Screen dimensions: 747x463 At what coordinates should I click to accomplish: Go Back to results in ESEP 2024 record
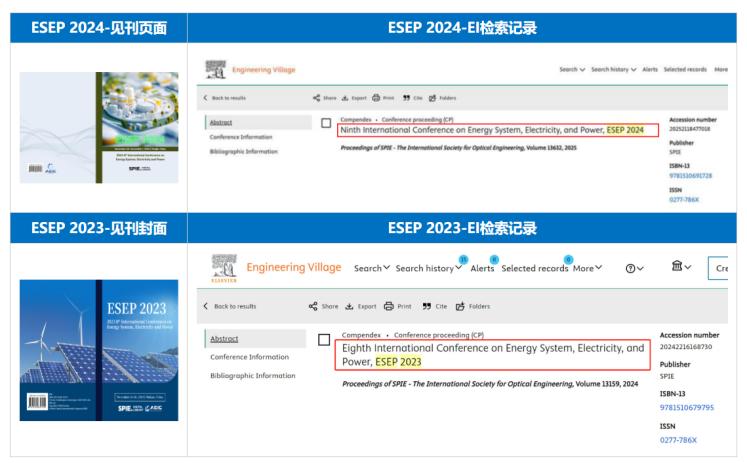click(x=225, y=98)
